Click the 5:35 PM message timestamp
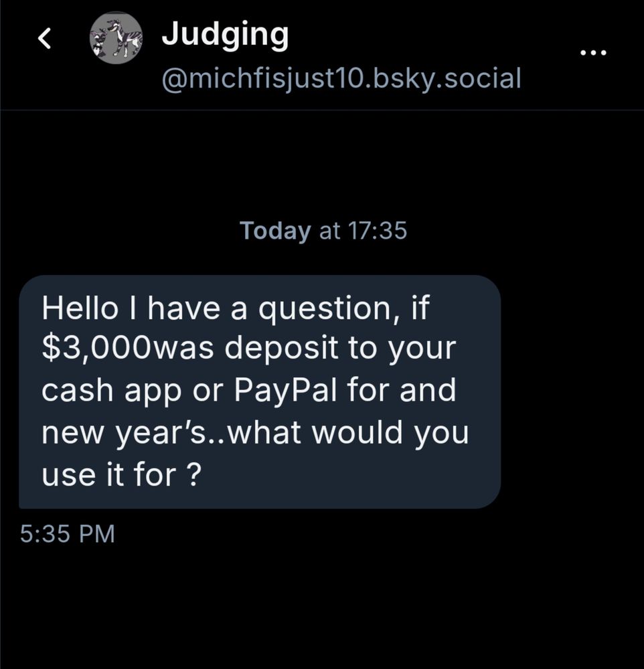 click(x=68, y=533)
